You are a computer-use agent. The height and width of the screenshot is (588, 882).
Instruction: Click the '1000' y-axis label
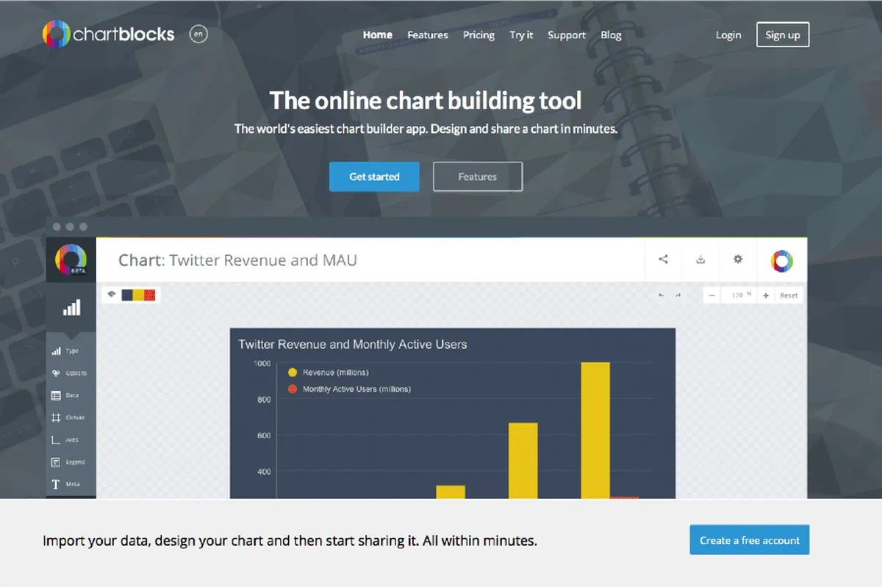[262, 363]
